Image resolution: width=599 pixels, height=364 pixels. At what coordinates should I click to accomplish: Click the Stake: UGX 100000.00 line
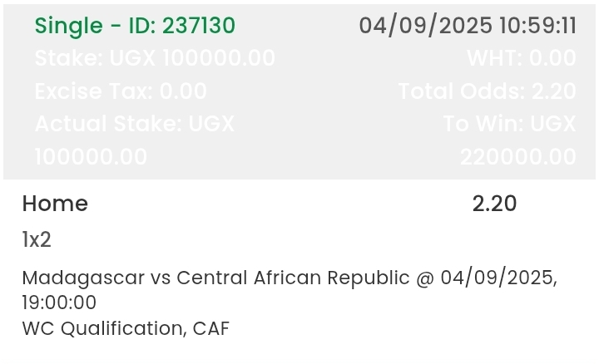click(155, 58)
